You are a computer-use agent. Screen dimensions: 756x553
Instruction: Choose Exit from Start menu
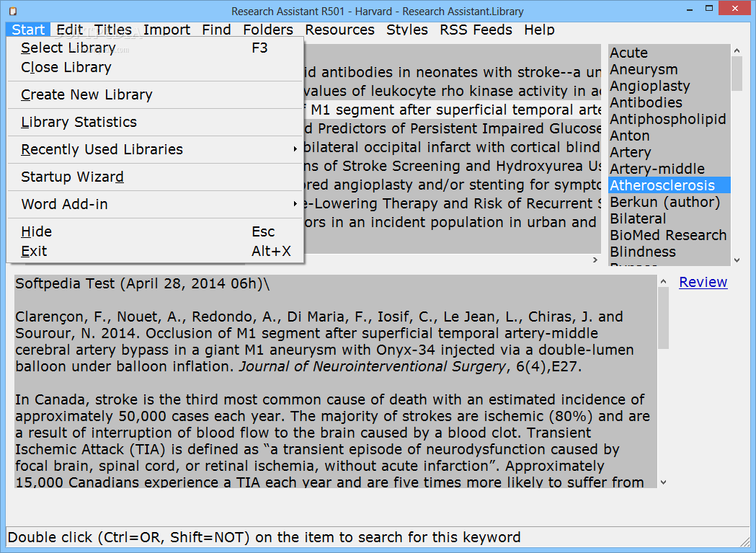155,251
